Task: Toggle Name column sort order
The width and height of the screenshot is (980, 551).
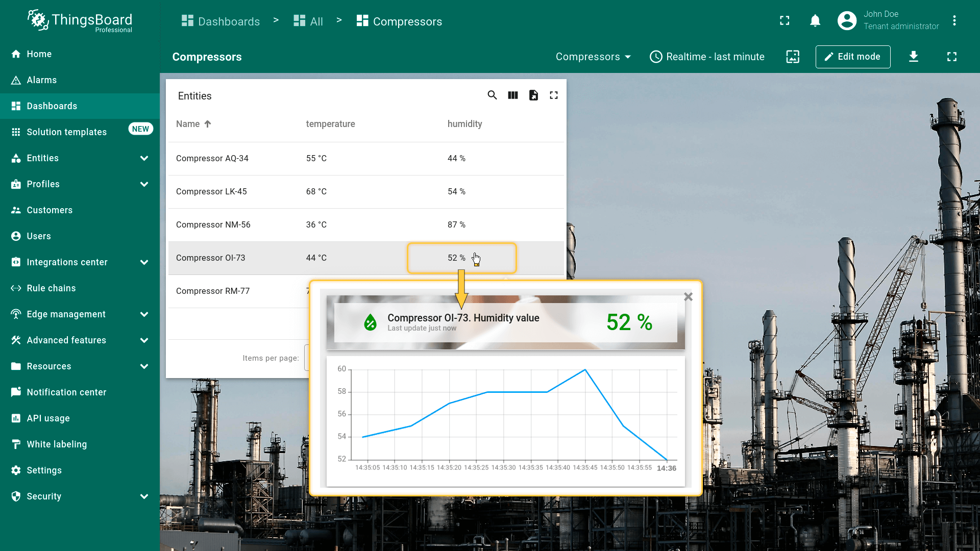Action: tap(194, 124)
